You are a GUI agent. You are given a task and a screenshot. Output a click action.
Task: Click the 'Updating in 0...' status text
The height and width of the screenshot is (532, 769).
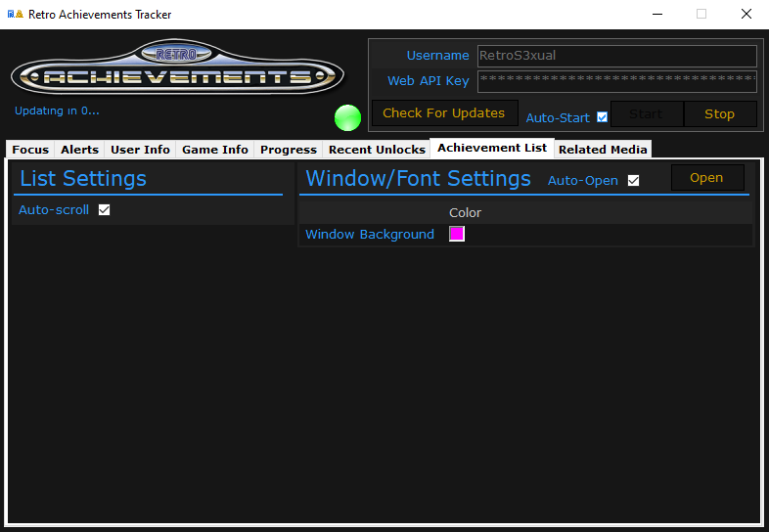[x=57, y=111]
